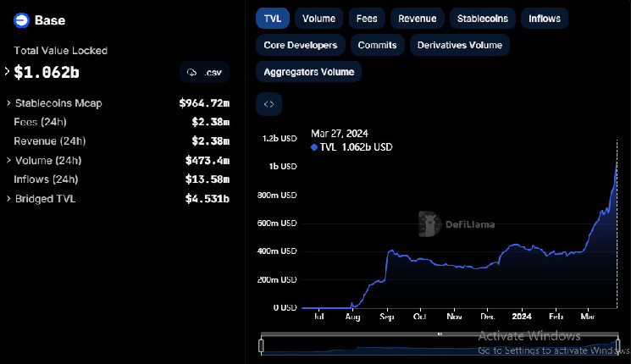This screenshot has height=364, width=631.
Task: Click the Revenue (24h) label
Action: click(x=50, y=141)
